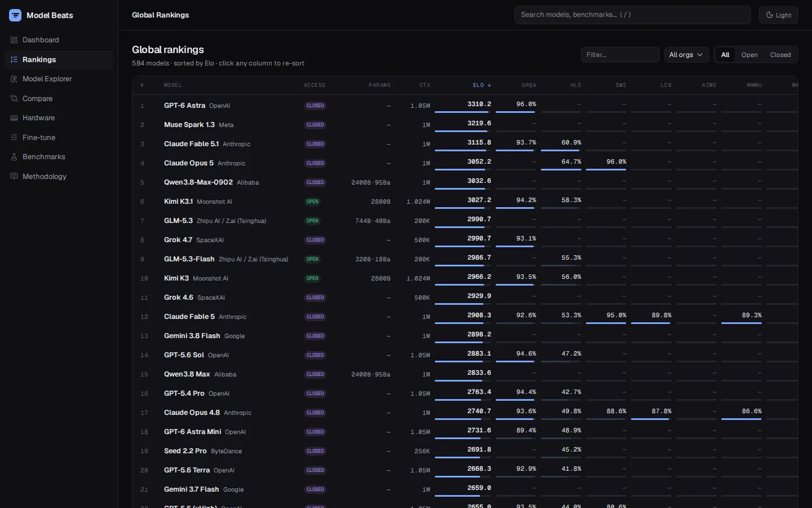Sort by MODEL column header
This screenshot has height=508, width=812.
pyautogui.click(x=173, y=85)
